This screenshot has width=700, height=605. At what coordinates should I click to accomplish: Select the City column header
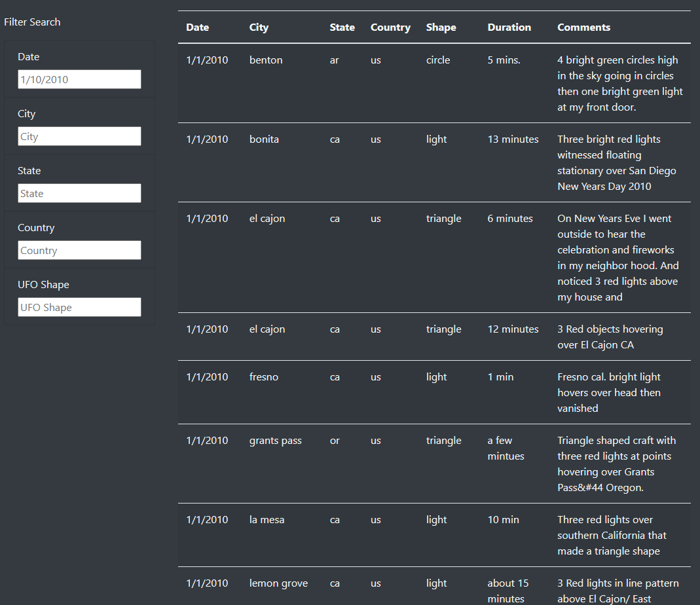[258, 27]
